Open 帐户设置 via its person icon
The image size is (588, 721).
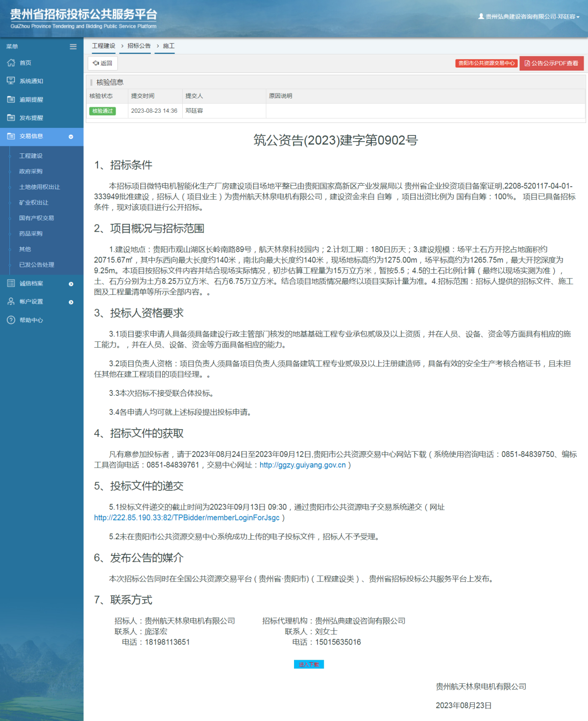11,302
